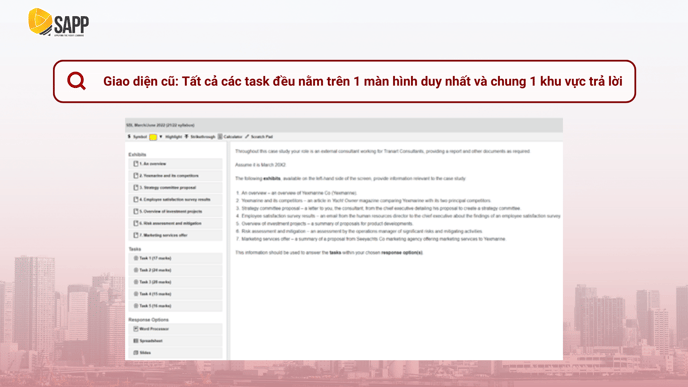Open exhibit 5. Overview of investment projects

point(176,211)
